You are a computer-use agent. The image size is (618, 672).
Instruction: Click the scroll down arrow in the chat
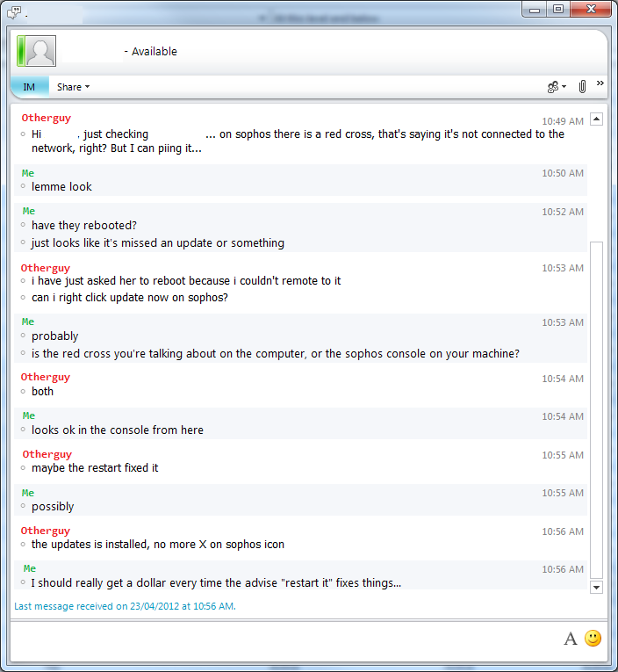pyautogui.click(x=597, y=586)
